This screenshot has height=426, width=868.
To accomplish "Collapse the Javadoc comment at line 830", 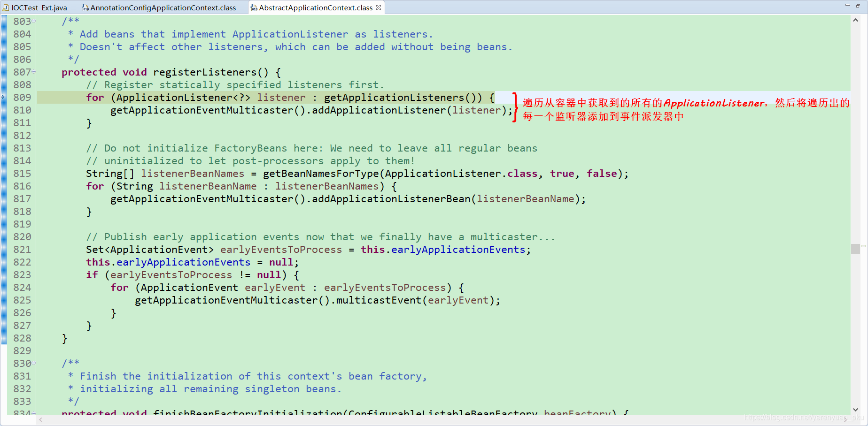I will pyautogui.click(x=34, y=363).
